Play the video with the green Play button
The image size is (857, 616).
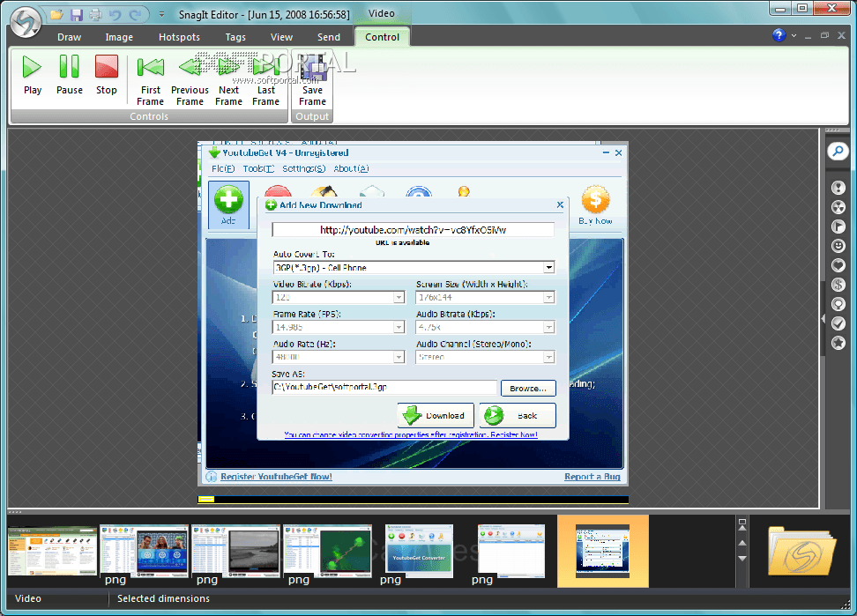[33, 76]
